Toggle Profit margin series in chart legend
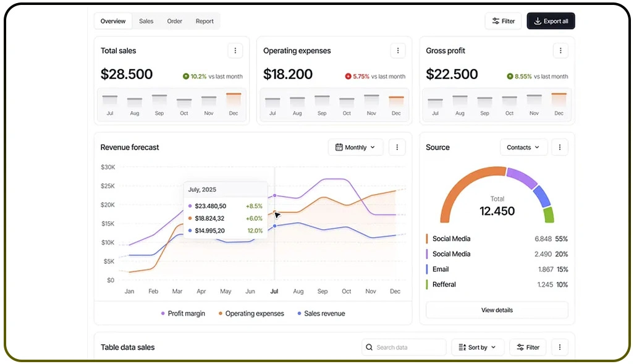 (x=182, y=313)
